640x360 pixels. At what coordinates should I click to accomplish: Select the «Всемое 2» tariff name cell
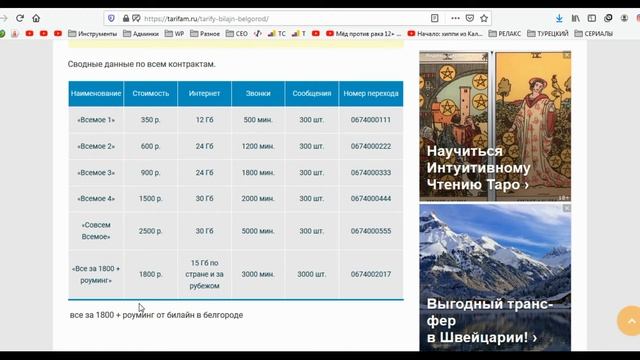96,146
